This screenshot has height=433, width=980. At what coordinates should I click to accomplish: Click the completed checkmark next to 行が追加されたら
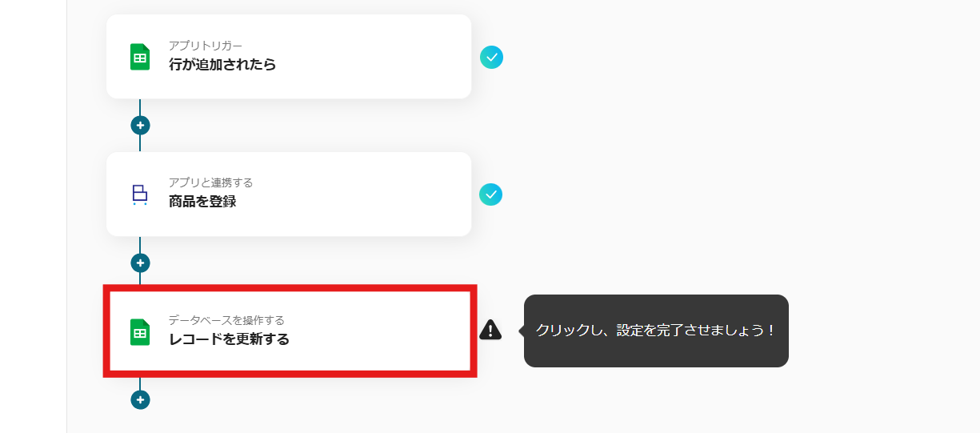pyautogui.click(x=491, y=57)
